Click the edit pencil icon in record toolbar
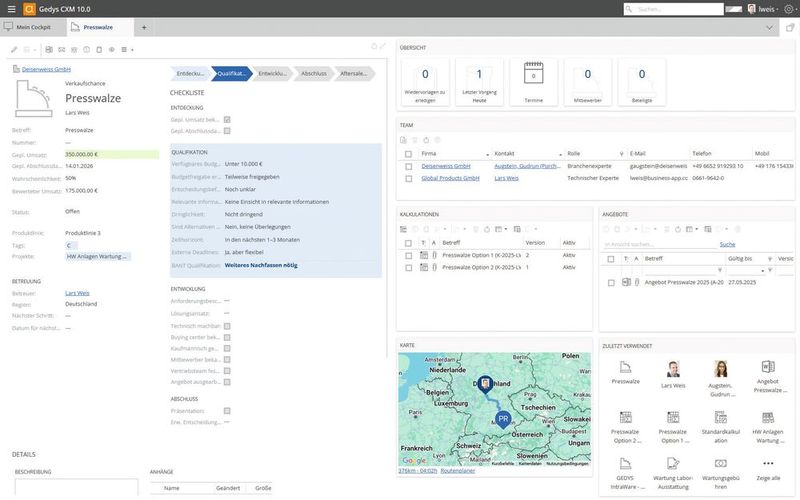Screen dimensions: 800x500 click(x=14, y=50)
